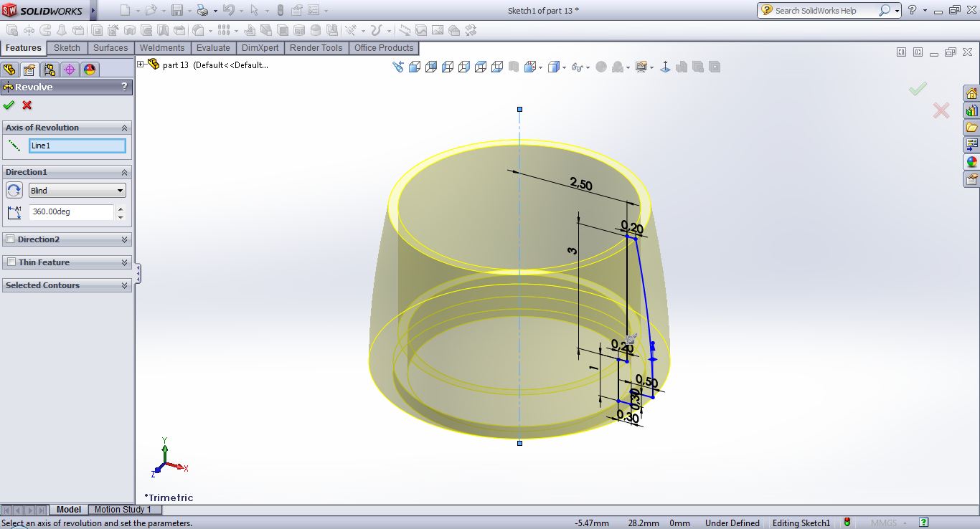Open the DimXpertManager crosshair tab
This screenshot has width=980, height=529.
[69, 70]
